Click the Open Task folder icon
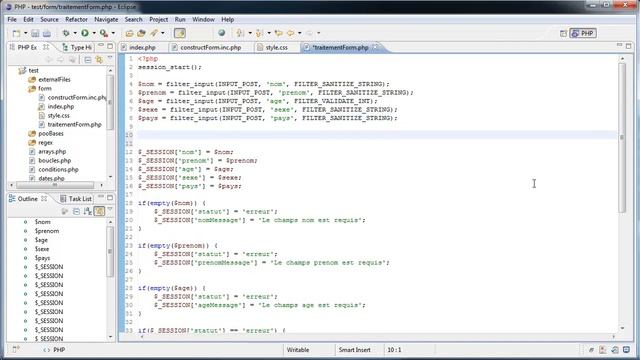This screenshot has width=640, height=360. click(x=141, y=33)
